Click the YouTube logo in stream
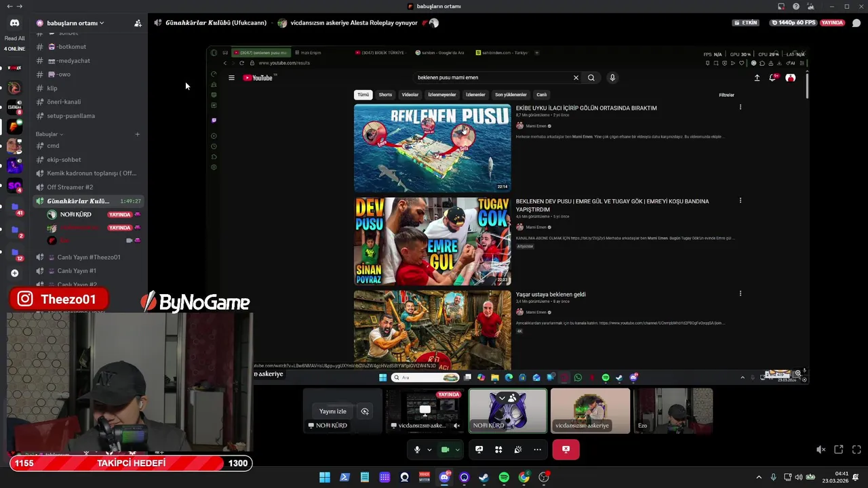Screen dimensions: 868x488 coord(259,77)
